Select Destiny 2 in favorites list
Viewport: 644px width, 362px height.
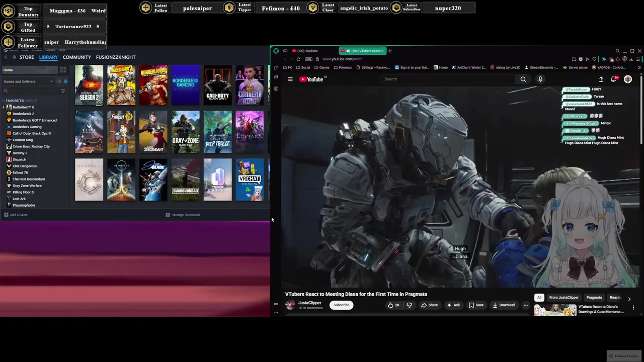click(20, 153)
